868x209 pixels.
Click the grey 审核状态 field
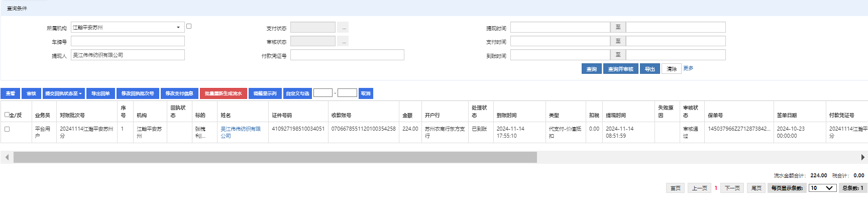(313, 41)
